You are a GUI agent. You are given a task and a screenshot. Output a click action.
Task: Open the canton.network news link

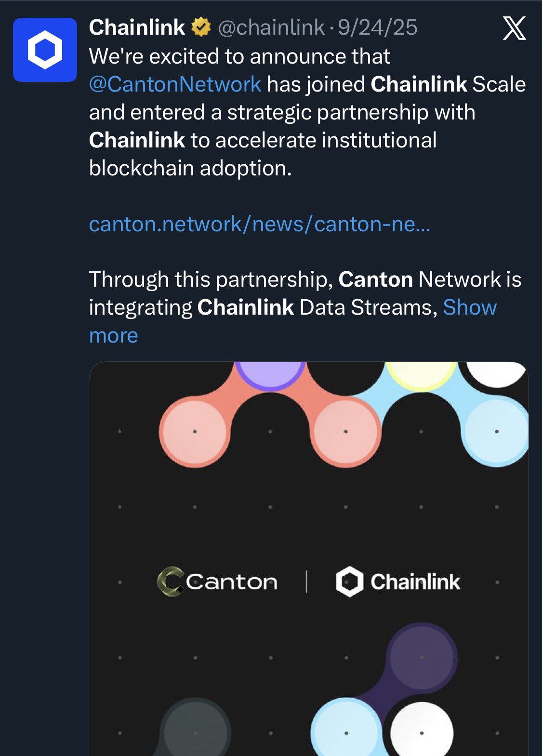tap(259, 224)
